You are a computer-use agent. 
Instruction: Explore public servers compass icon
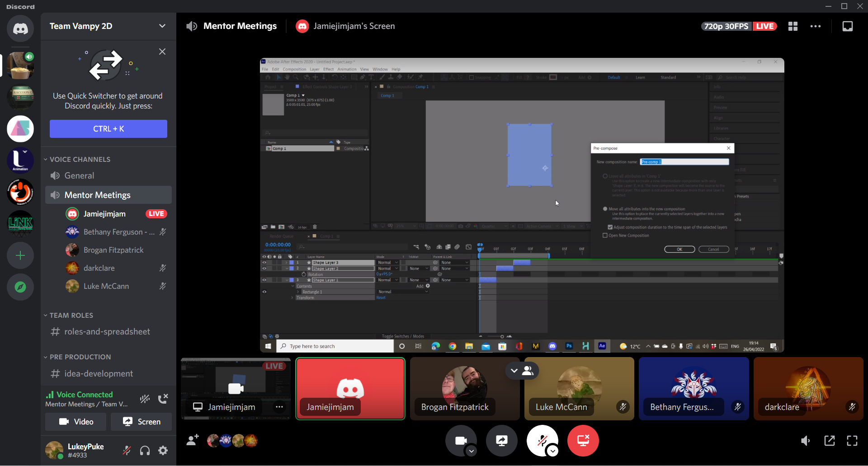point(20,287)
